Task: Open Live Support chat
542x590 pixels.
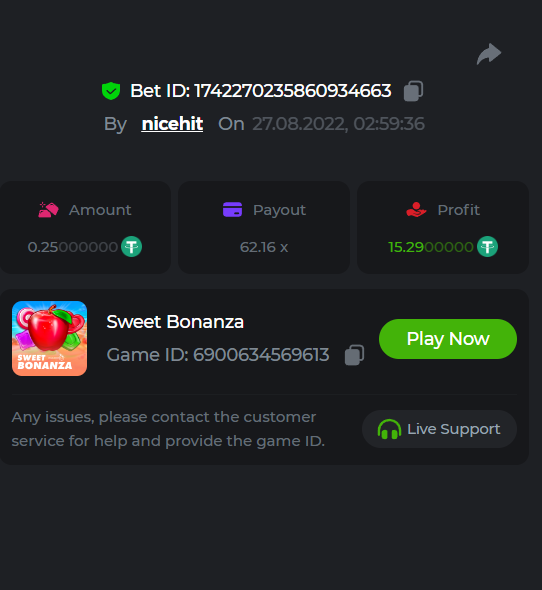Action: [x=439, y=429]
